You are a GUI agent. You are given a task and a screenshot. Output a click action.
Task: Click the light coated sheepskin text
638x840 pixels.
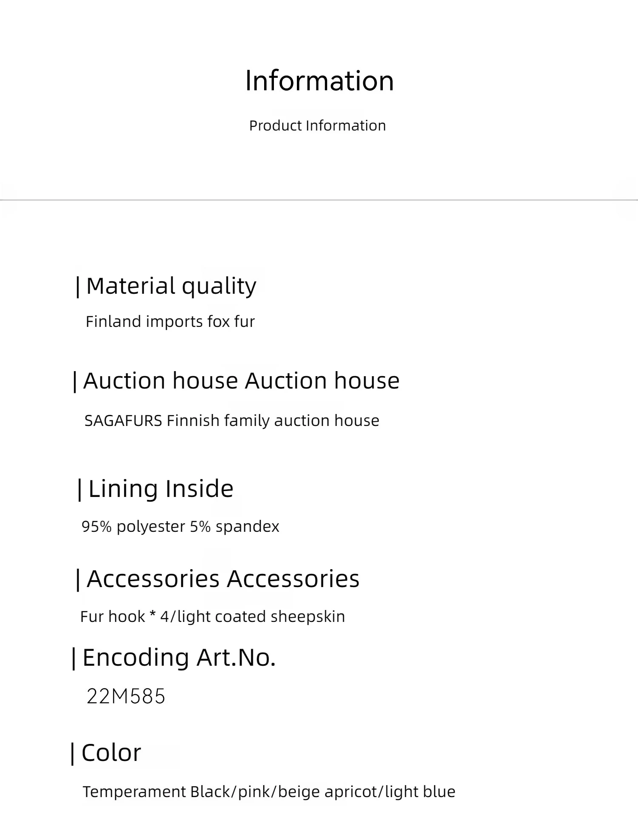pyautogui.click(x=261, y=617)
